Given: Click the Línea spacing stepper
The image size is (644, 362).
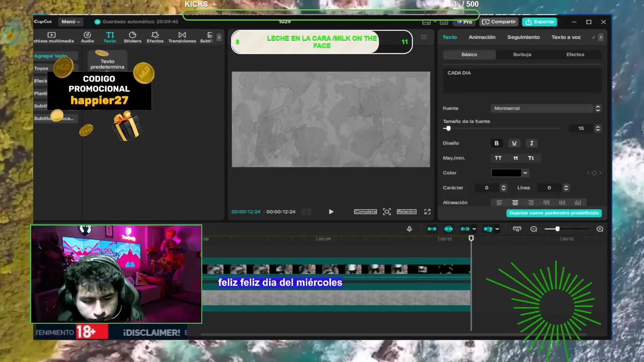Looking at the screenshot, I should [566, 188].
